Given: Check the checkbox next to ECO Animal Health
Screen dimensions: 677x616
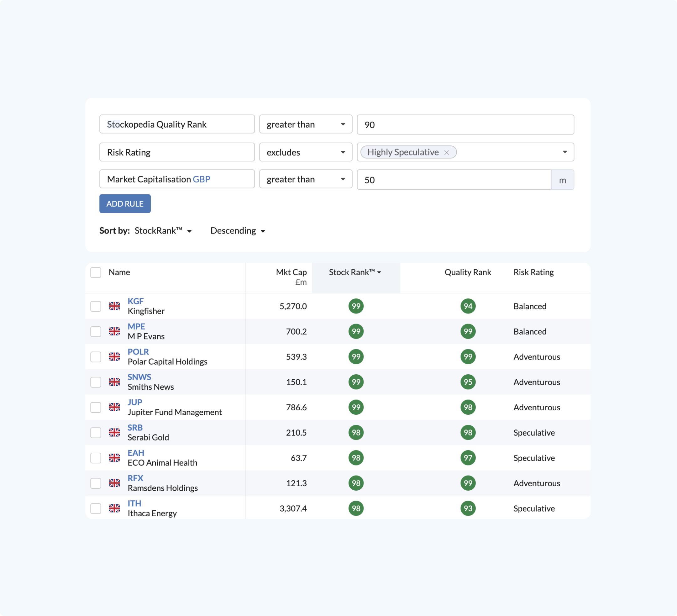Looking at the screenshot, I should click(x=96, y=458).
